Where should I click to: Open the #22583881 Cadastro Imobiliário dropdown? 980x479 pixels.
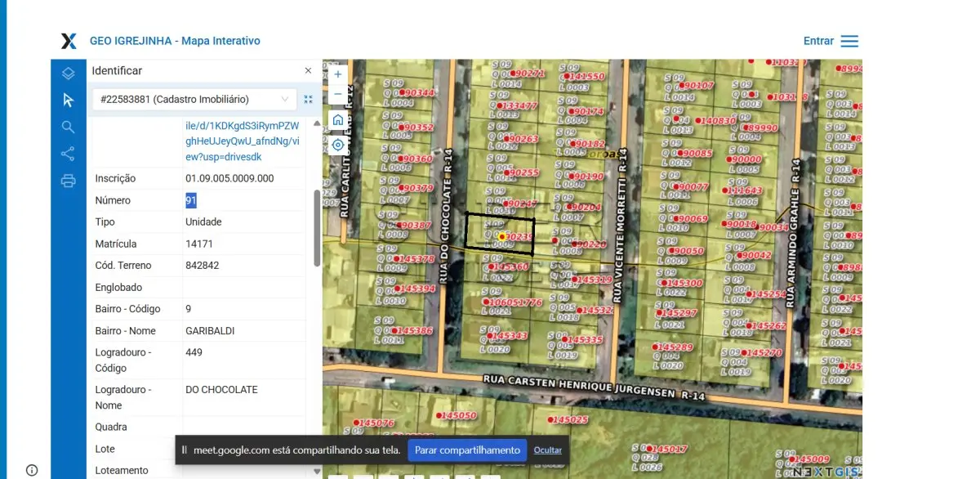tap(194, 99)
